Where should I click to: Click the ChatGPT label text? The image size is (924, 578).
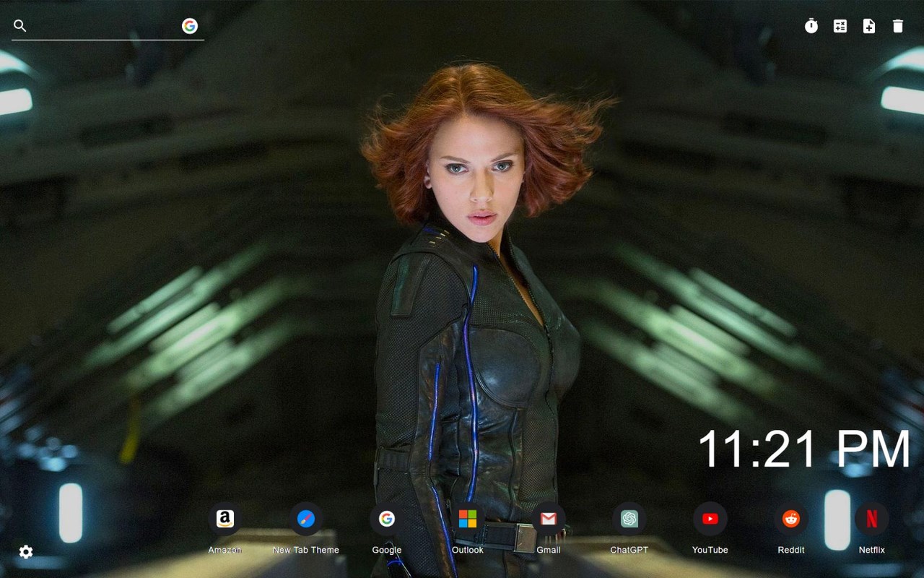[x=629, y=550]
